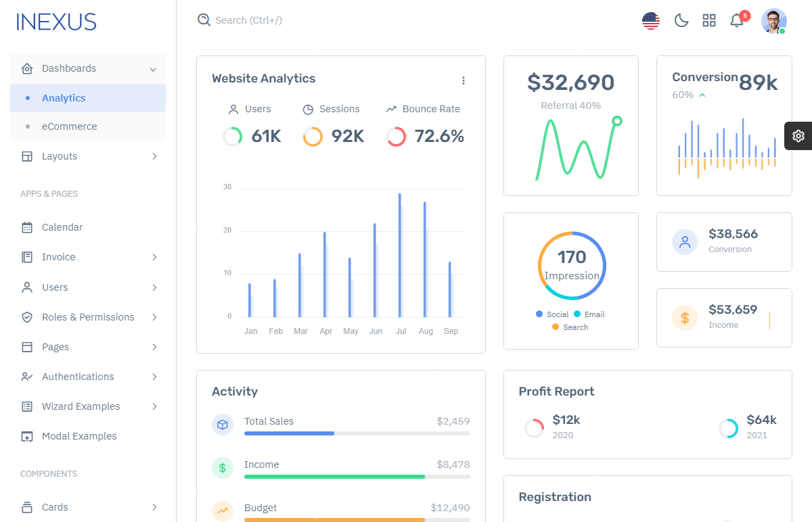The height and width of the screenshot is (522, 812).
Task: Click the Social legend dot under Impression chart
Action: point(539,314)
